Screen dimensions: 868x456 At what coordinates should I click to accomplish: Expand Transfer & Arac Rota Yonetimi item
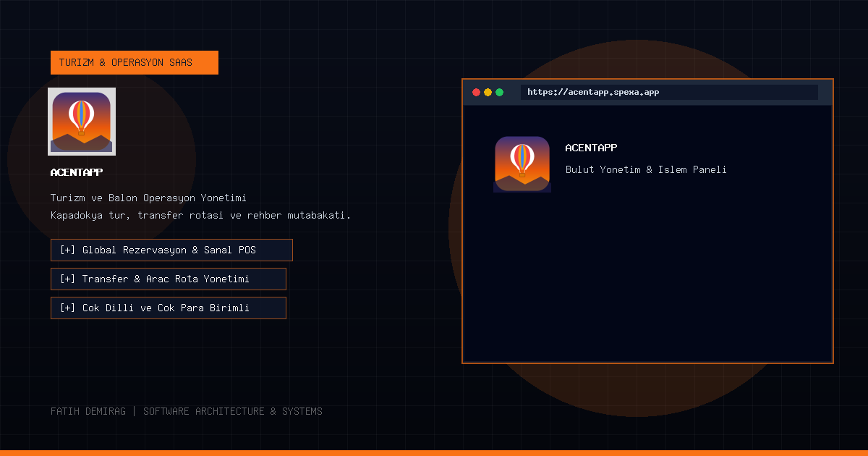pos(169,279)
